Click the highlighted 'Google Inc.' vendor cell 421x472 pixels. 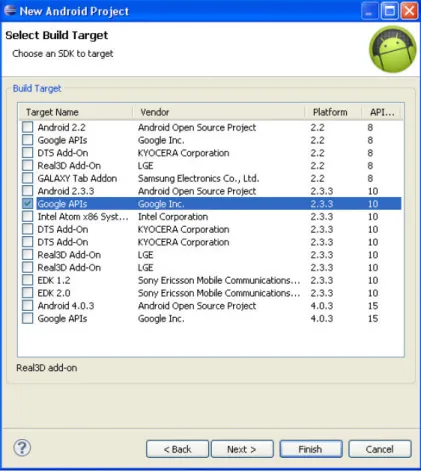pos(161,204)
